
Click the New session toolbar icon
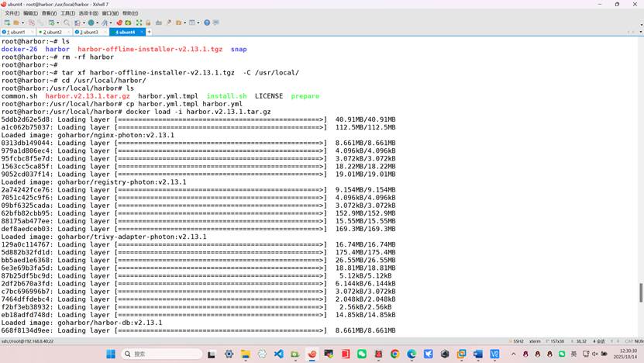[x=7, y=22]
